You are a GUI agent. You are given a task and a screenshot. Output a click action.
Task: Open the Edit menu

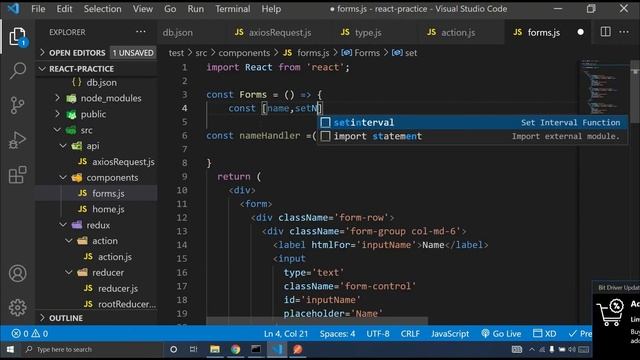tap(64, 9)
